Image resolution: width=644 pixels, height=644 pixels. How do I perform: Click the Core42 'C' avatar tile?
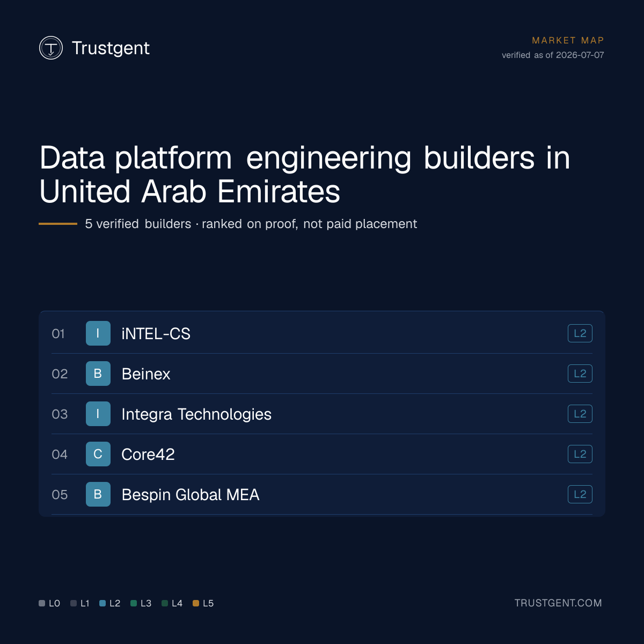point(98,454)
